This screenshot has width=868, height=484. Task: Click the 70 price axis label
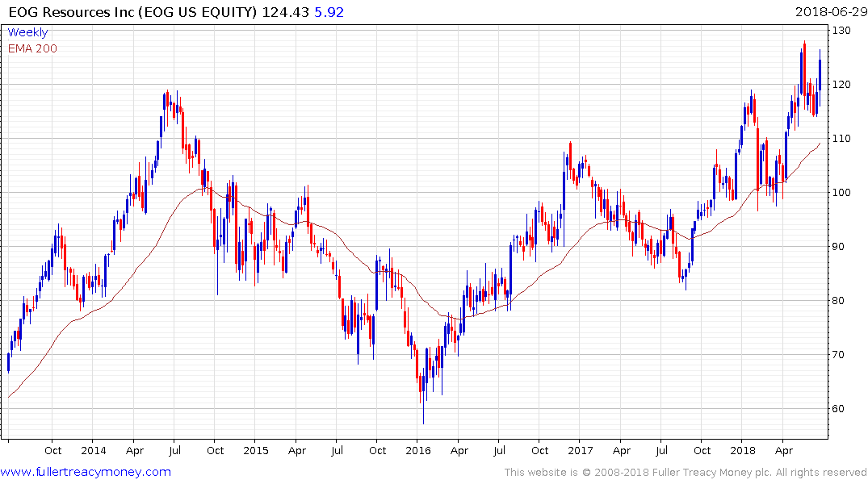coord(839,355)
